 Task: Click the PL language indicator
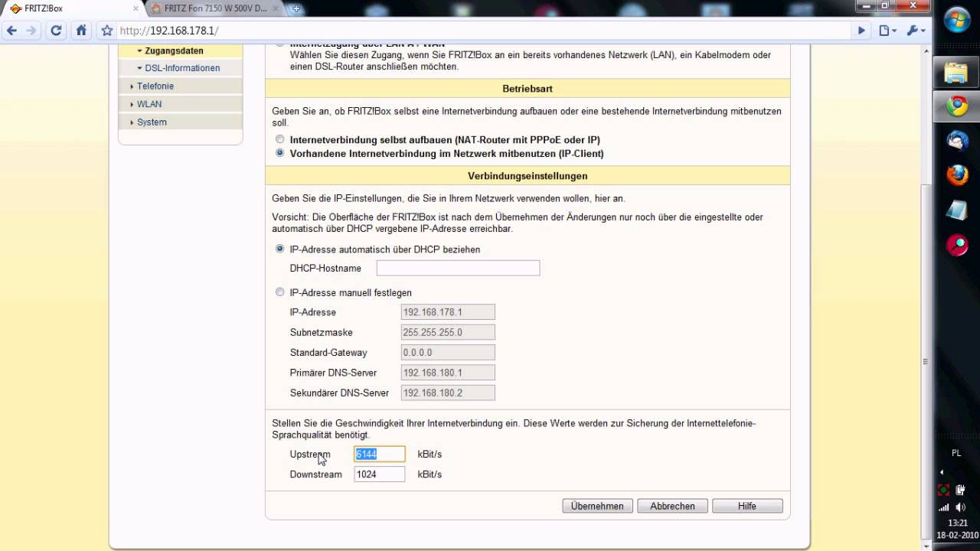pyautogui.click(x=956, y=453)
